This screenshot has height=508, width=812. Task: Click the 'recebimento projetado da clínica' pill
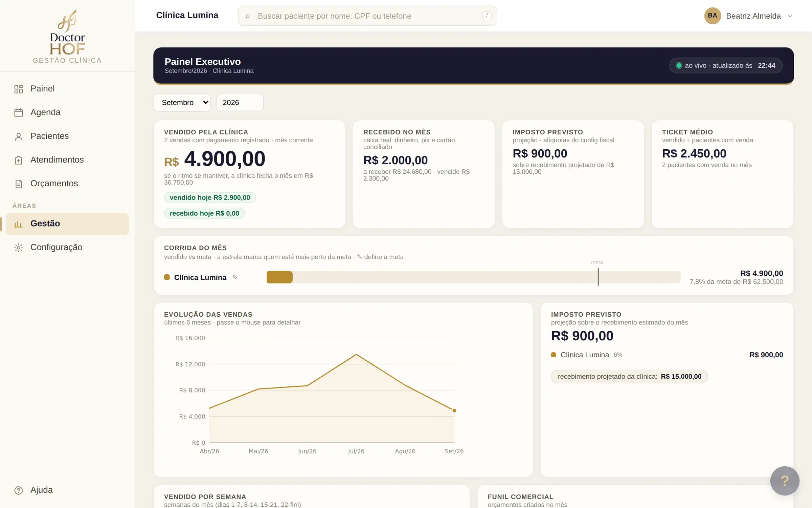[629, 377]
